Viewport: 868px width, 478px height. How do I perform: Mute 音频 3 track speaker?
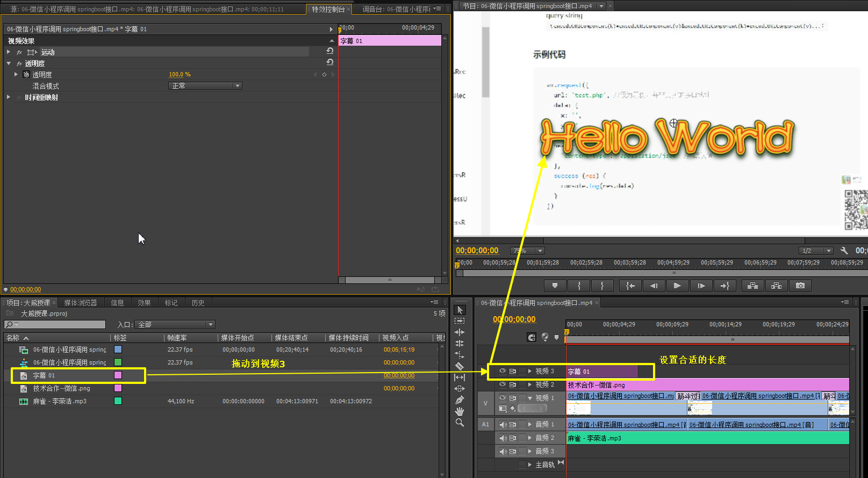point(503,451)
